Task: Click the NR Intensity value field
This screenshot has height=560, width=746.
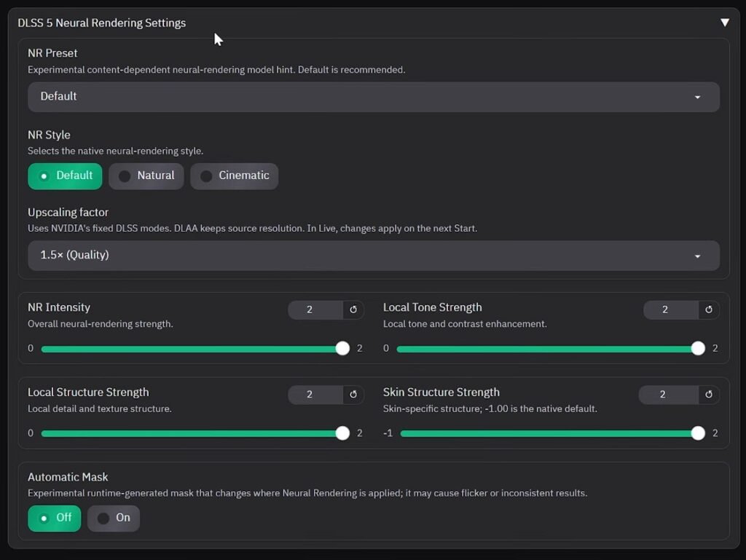Action: 315,309
